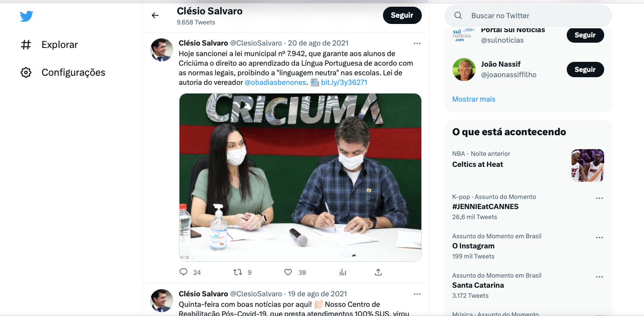Follow Clésio Salvaro with the header Seguir button

(402, 15)
